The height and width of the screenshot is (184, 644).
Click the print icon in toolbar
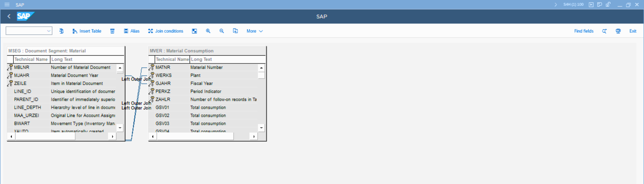coord(618,31)
